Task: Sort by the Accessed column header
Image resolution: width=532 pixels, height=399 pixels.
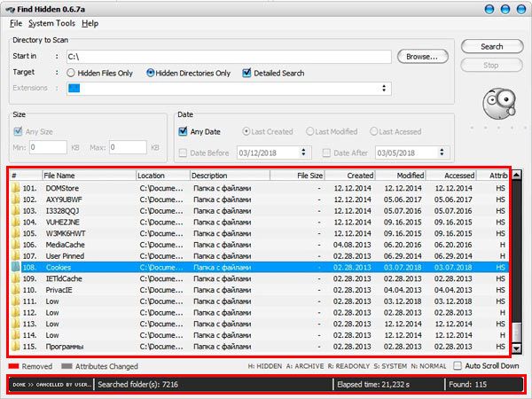Action: (x=451, y=176)
